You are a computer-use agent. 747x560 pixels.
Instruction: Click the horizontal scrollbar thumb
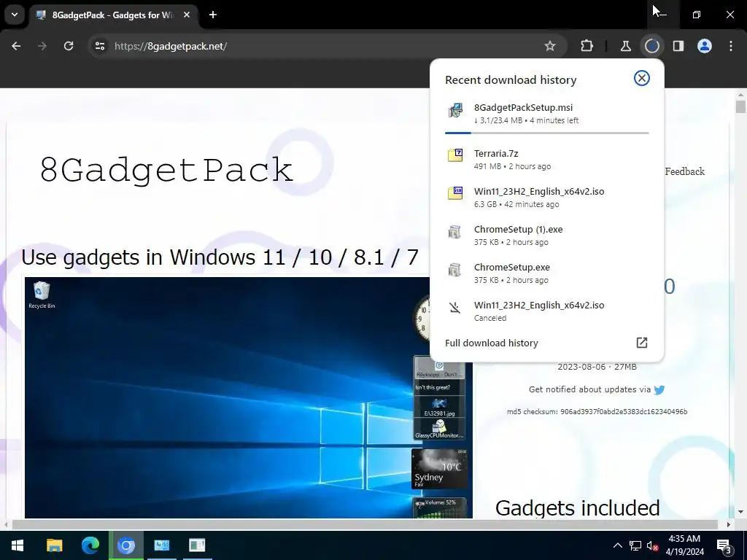tap(365, 524)
